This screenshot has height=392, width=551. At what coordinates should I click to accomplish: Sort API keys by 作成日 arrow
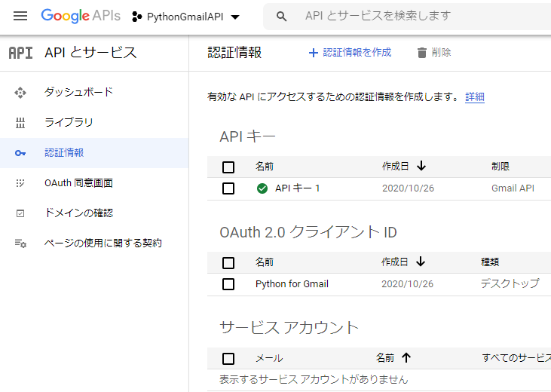[x=421, y=166]
